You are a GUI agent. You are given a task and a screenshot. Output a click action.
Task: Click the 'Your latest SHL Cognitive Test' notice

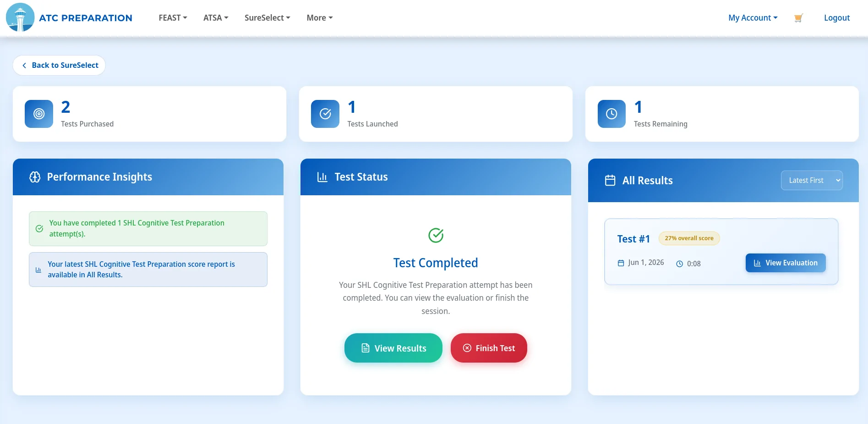click(148, 270)
